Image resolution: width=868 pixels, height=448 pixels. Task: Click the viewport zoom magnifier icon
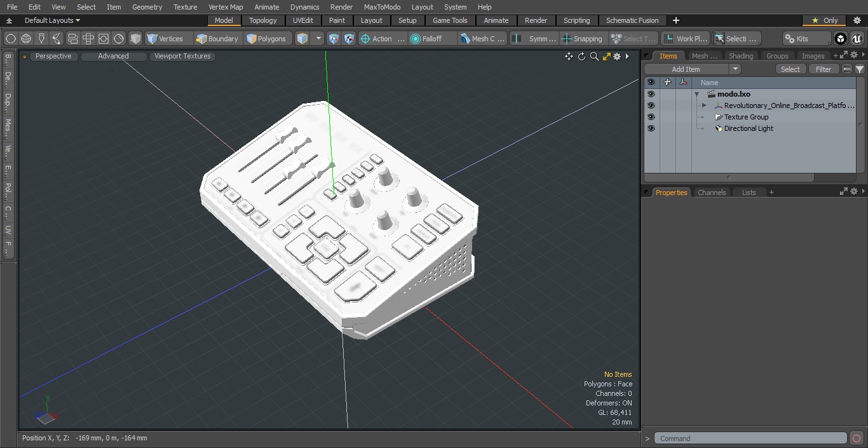[594, 57]
